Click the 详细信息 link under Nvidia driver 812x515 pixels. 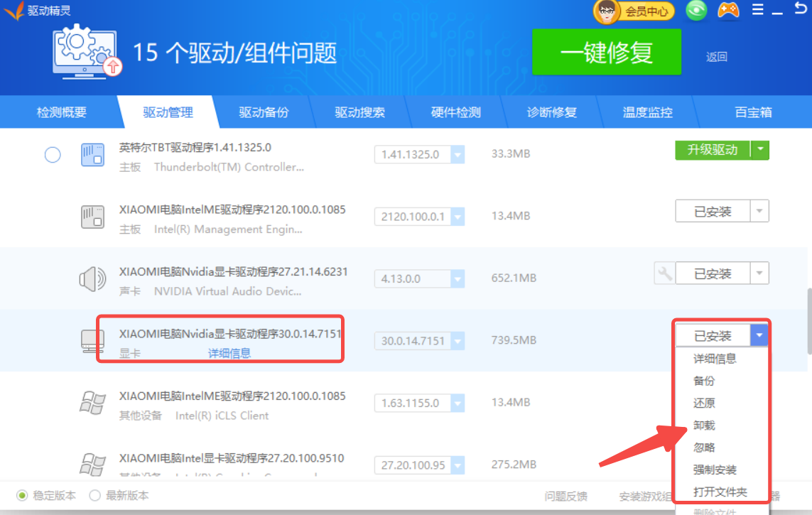(x=229, y=353)
